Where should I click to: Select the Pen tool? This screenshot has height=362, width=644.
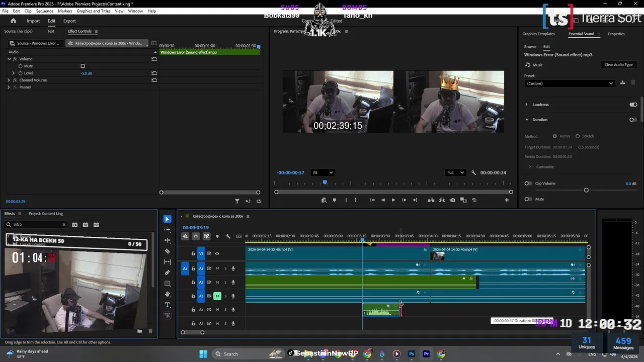(168, 273)
